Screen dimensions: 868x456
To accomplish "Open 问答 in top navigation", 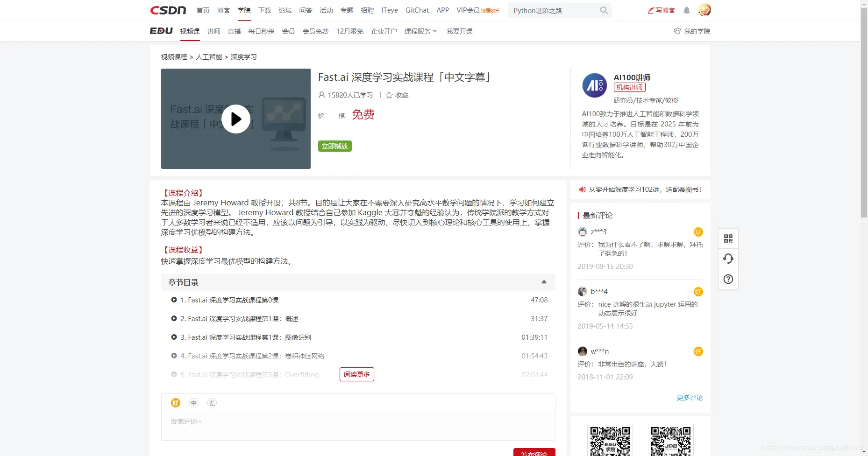I will pyautogui.click(x=306, y=10).
